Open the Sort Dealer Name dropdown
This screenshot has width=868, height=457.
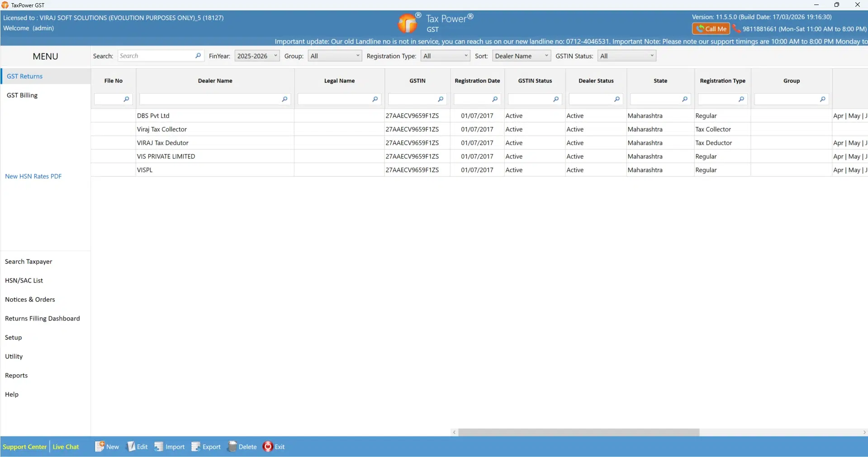coord(521,56)
